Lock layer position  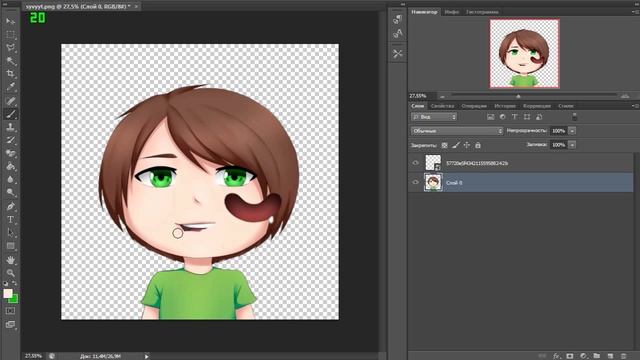[467, 145]
